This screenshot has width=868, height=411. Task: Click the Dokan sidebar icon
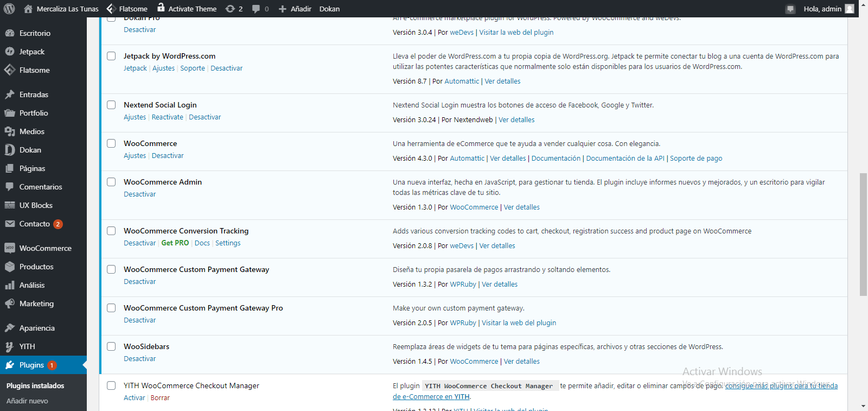point(10,150)
